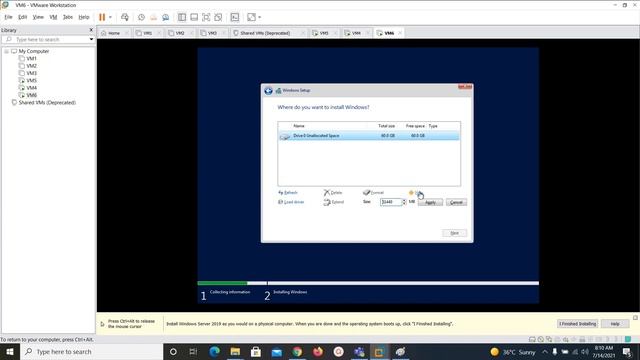Click Send Ctrl+Alt+Del toolbar icon

(x=125, y=17)
